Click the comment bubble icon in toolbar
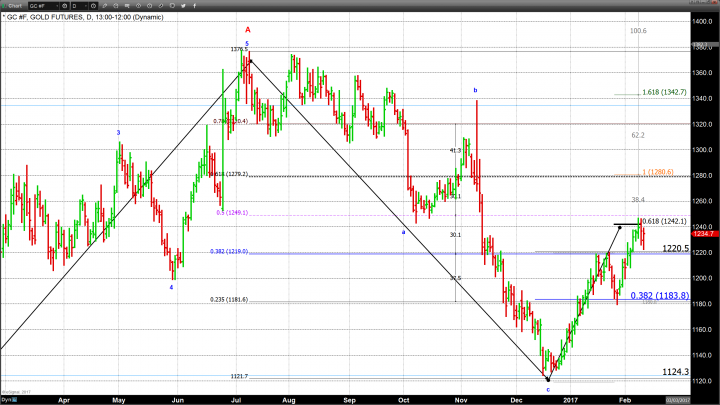720x405 pixels. pyautogui.click(x=127, y=5)
